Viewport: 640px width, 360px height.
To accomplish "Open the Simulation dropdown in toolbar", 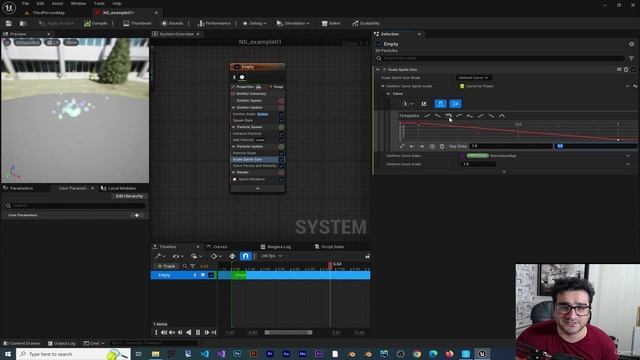I will [x=293, y=23].
